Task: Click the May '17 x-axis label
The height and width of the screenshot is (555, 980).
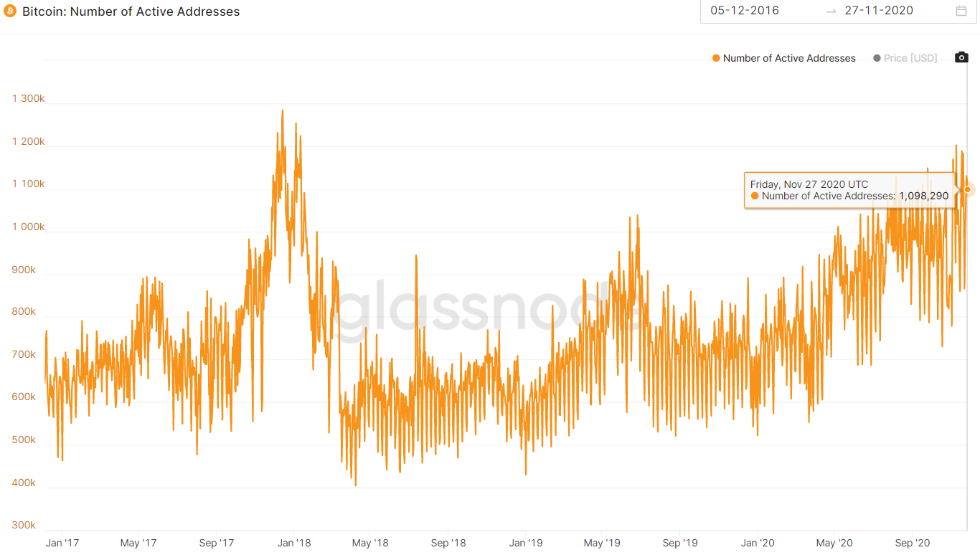Action: click(140, 543)
